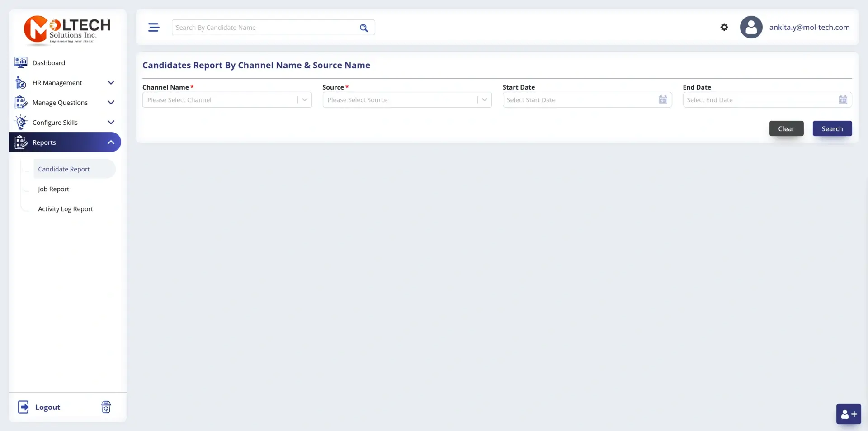Click the Reports clipboard icon
The height and width of the screenshot is (431, 868).
(x=21, y=142)
